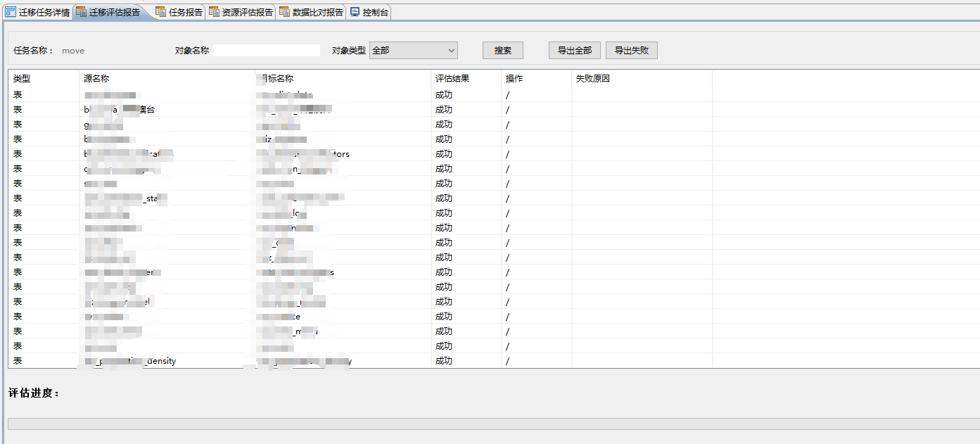Select the source name ending in 漢台
This screenshot has height=444, width=980.
(119, 109)
